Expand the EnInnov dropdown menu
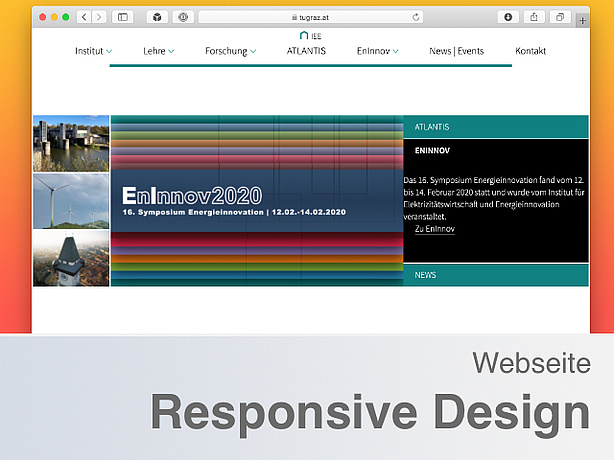Image resolution: width=614 pixels, height=460 pixels. [377, 51]
